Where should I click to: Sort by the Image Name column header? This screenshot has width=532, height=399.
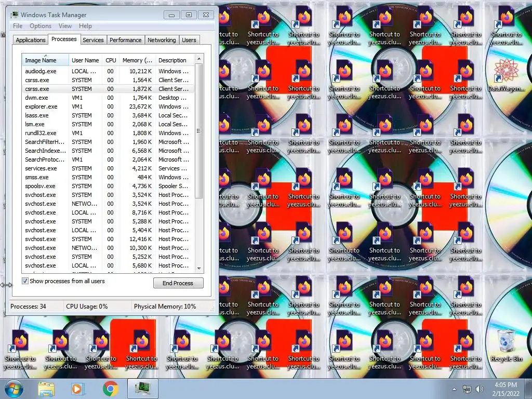pos(45,60)
